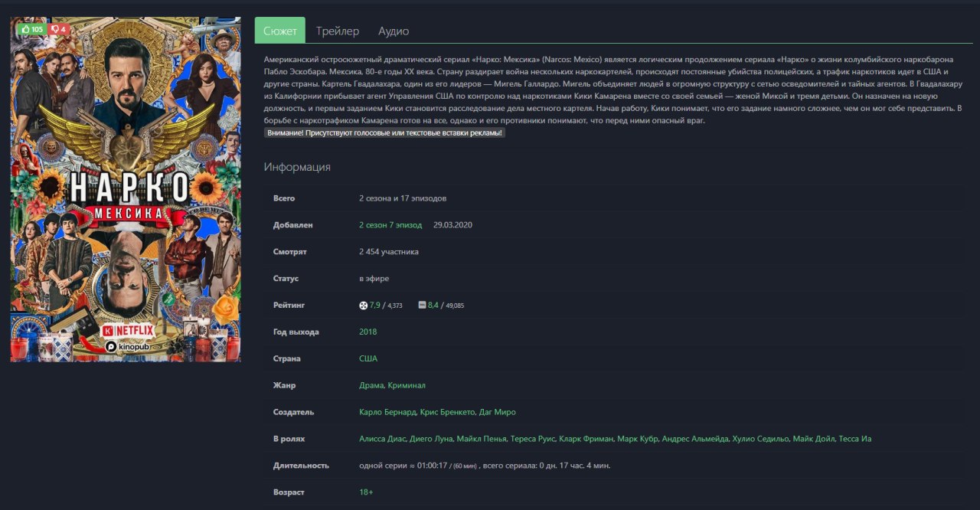Open actor Майкл Пенья
Viewport: 980px width, 510px height.
[480, 439]
